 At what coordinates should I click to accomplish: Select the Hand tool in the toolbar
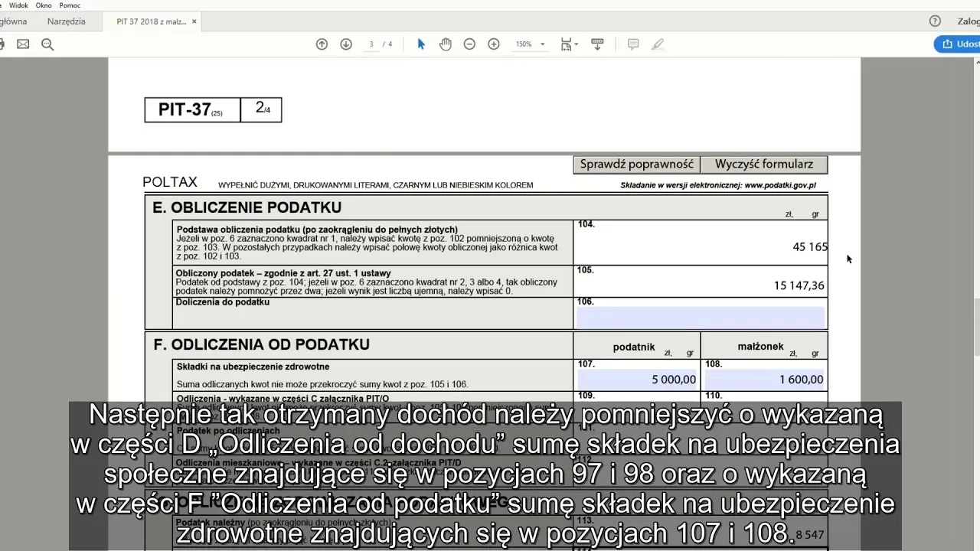pyautogui.click(x=445, y=44)
